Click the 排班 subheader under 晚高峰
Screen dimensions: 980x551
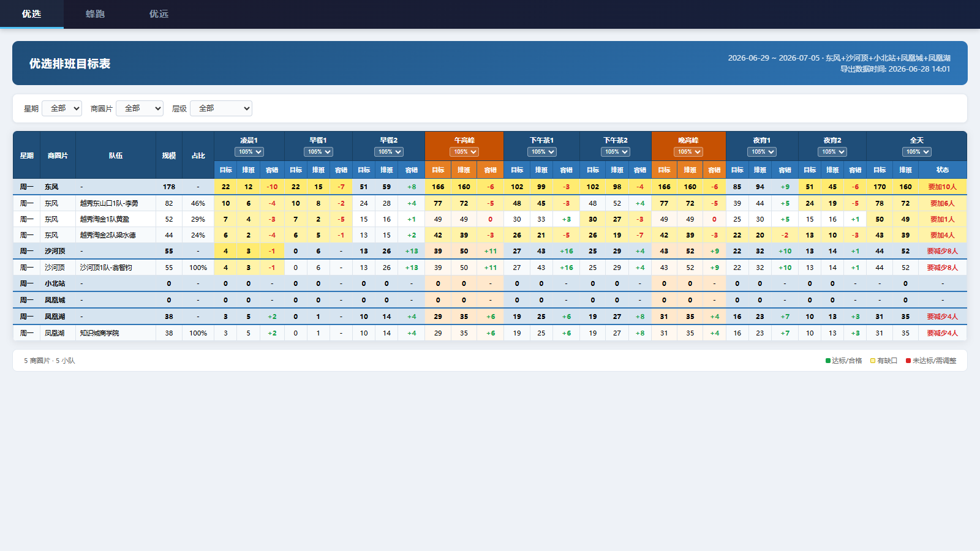pyautogui.click(x=690, y=170)
